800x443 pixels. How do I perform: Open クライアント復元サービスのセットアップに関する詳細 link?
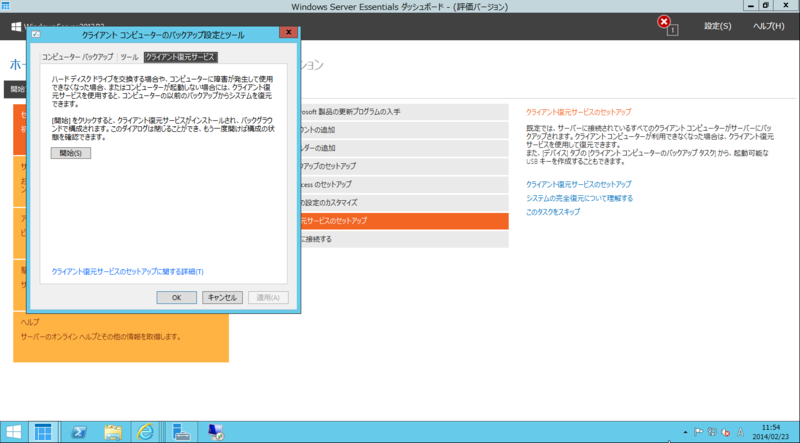pos(128,272)
